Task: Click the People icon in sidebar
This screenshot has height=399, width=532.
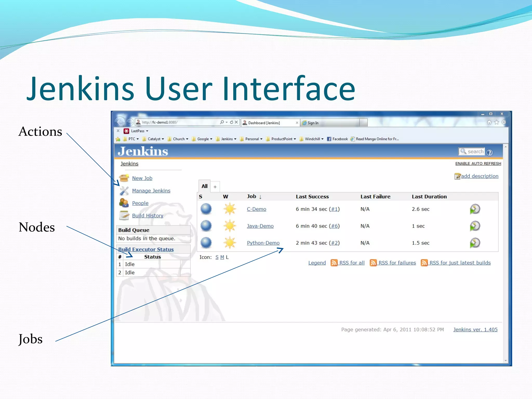Action: coord(124,203)
